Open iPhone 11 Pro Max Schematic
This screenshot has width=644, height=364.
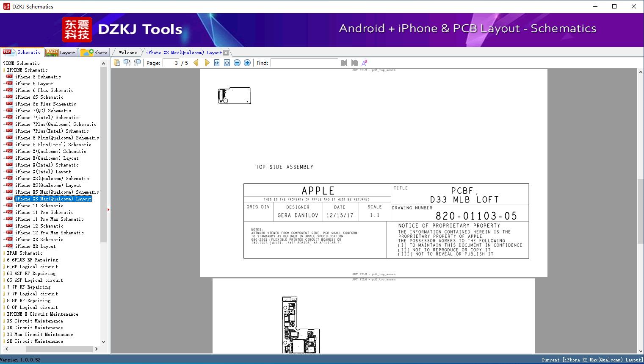(x=50, y=219)
